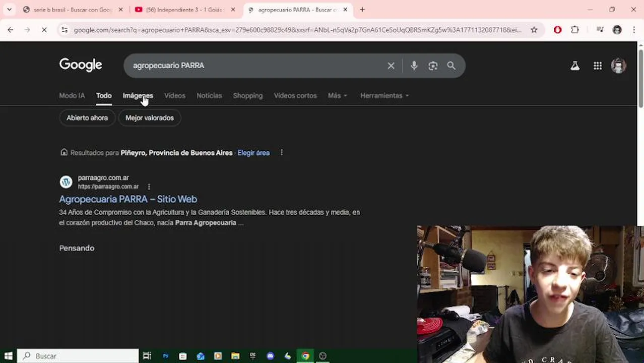Switch to the Videos cortos tab
Image resolution: width=644 pixels, height=363 pixels.
(295, 95)
